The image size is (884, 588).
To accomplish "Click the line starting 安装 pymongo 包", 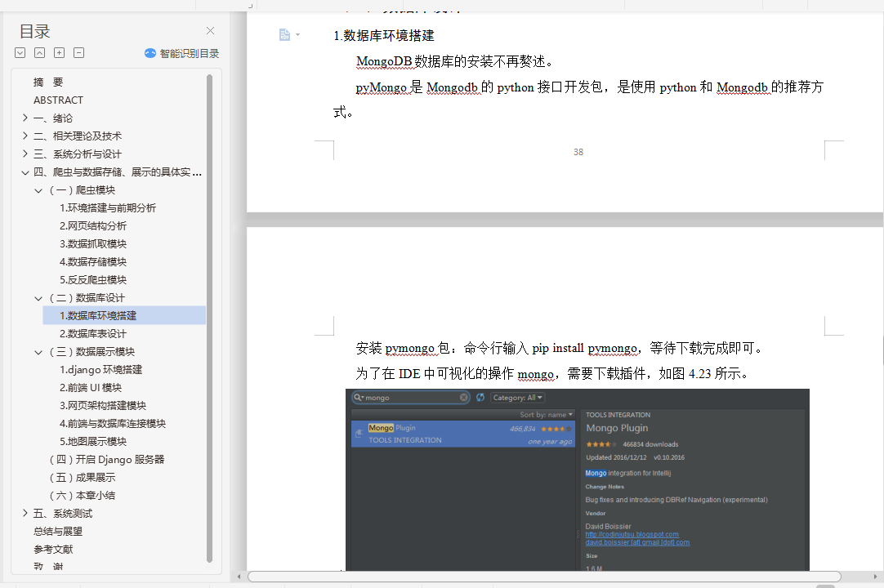I will pyautogui.click(x=560, y=349).
